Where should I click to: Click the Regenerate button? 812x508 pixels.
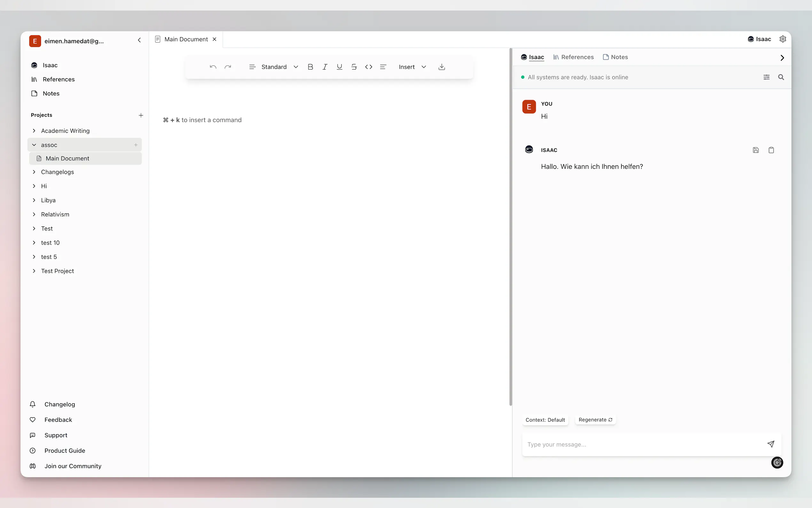coord(595,420)
